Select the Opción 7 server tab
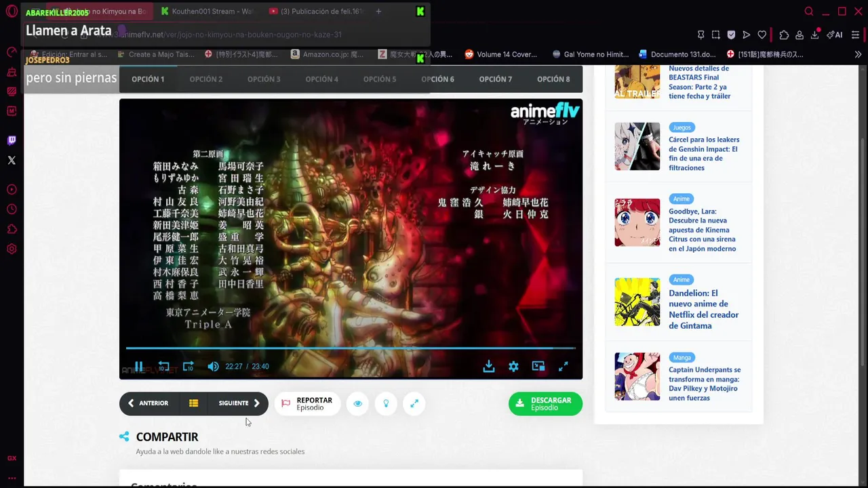The image size is (868, 488). point(496,79)
